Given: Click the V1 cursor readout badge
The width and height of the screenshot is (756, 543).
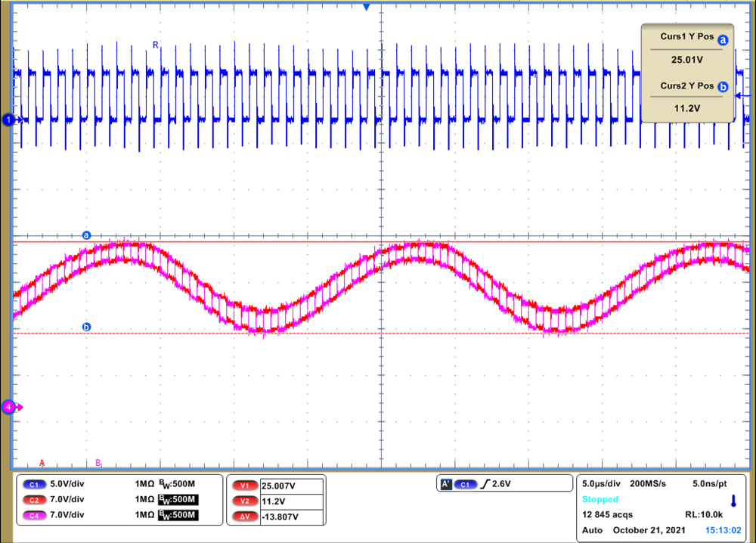Looking at the screenshot, I should click(243, 486).
